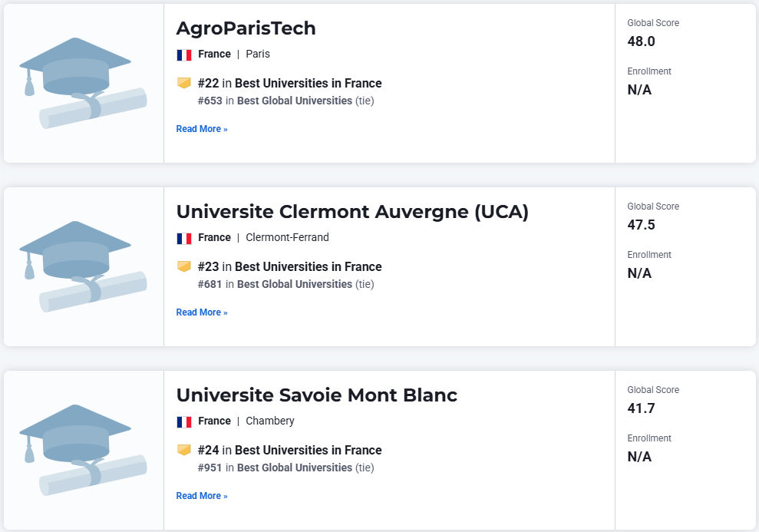
Task: Open the Universite Savoie Mont Blanc title
Action: click(x=317, y=395)
